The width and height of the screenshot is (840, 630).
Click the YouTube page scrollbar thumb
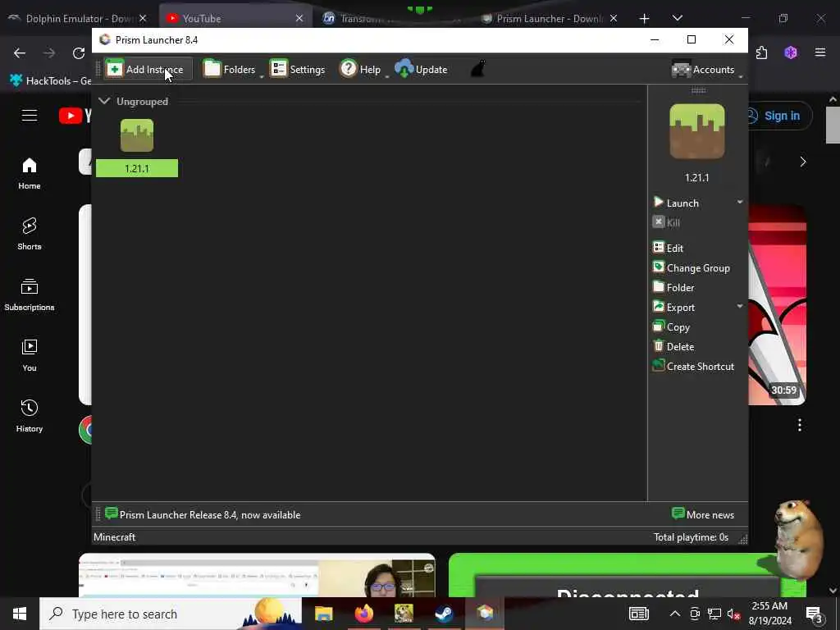833,125
